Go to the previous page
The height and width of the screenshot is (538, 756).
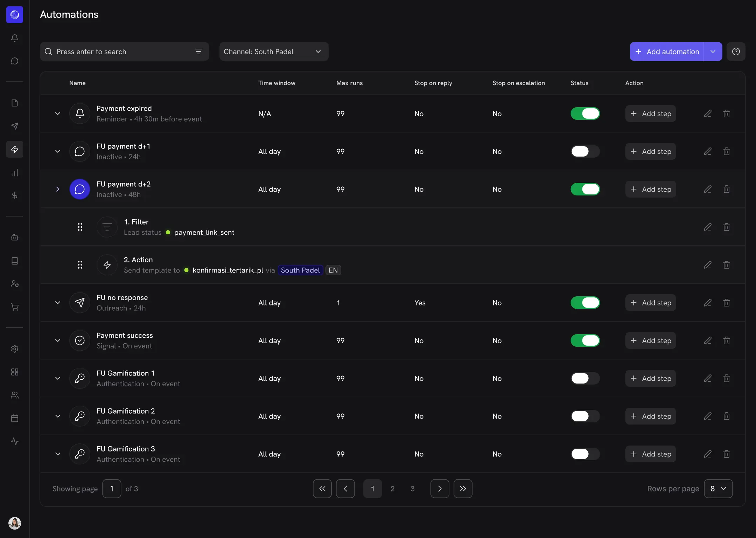(x=345, y=489)
